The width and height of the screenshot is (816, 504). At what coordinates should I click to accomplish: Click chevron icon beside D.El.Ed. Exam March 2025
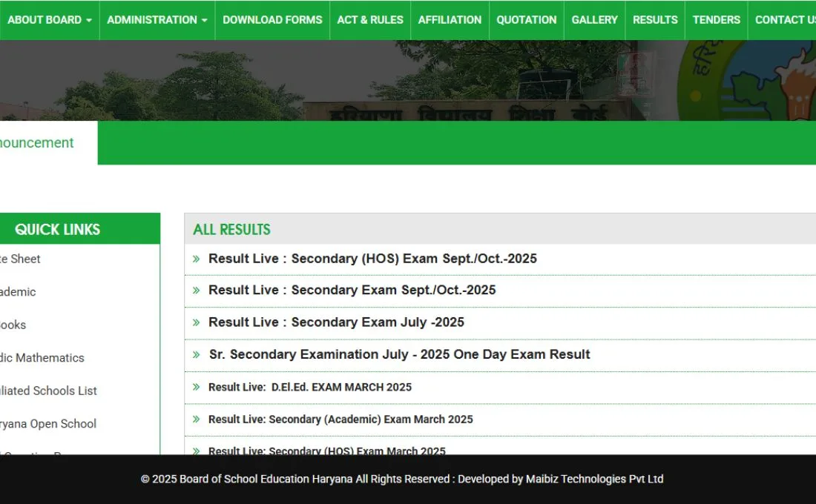[197, 387]
